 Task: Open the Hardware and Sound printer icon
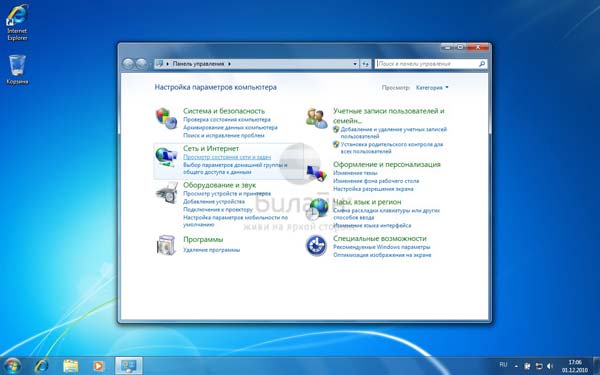167,193
